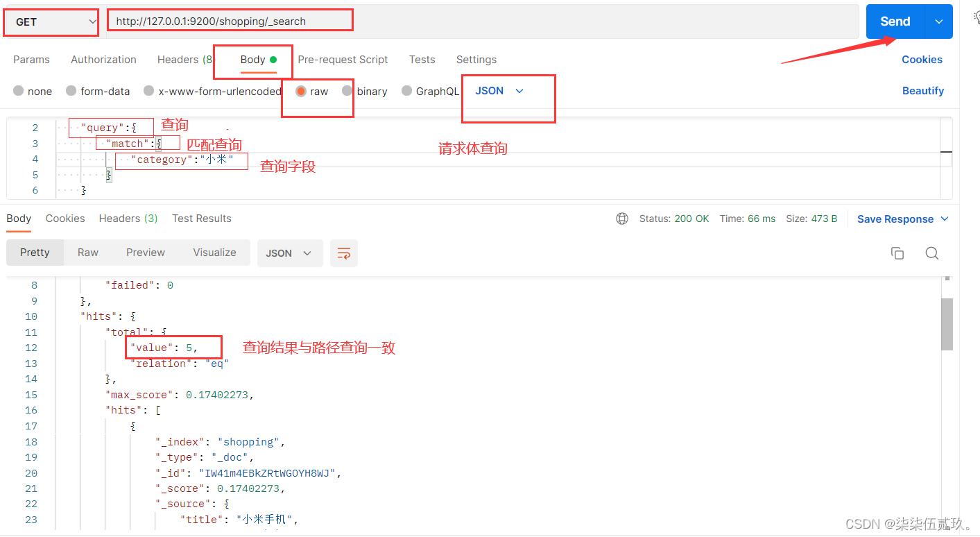Click the "value": 5 line

tap(164, 348)
